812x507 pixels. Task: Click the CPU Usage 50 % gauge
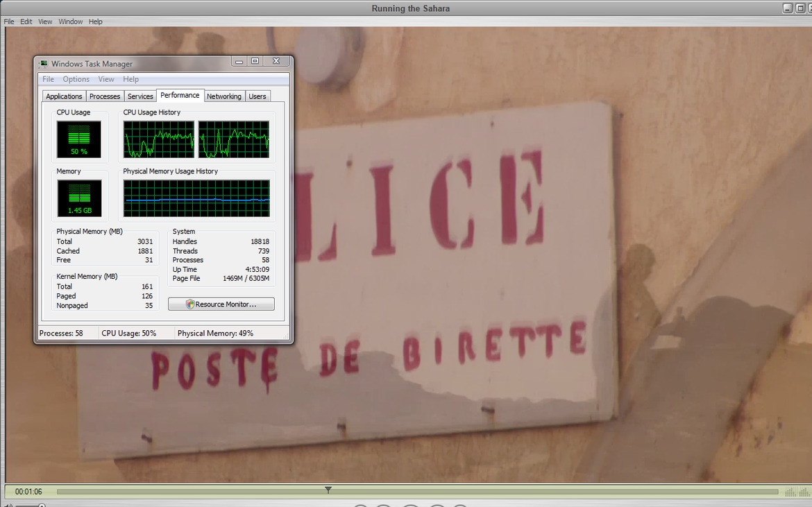(x=78, y=139)
